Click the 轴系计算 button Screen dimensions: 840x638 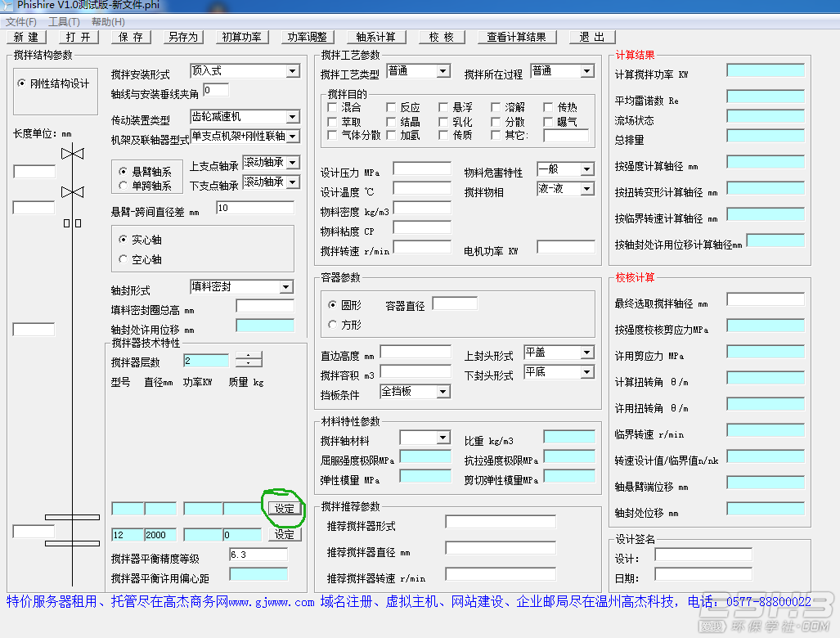[375, 37]
